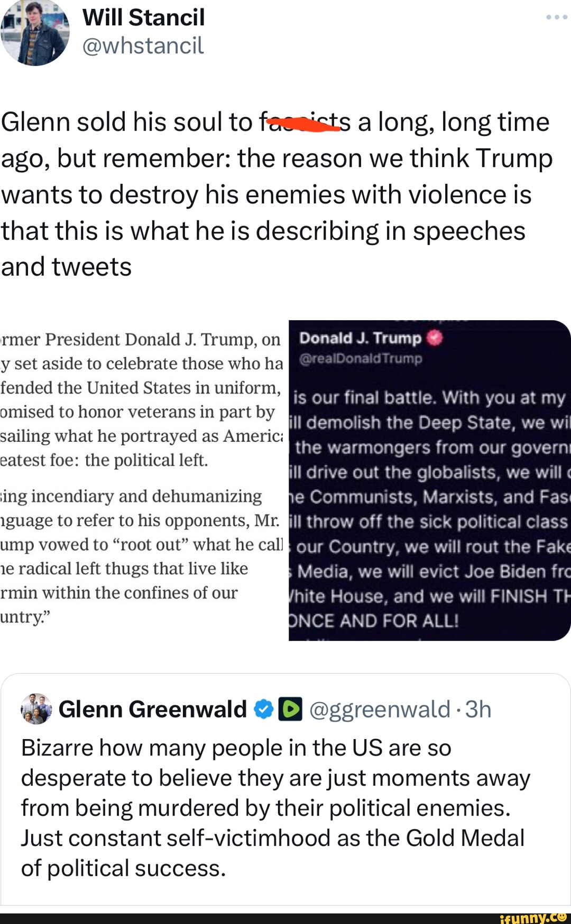Open the three-dot more options menu
The height and width of the screenshot is (924, 571).
556,17
